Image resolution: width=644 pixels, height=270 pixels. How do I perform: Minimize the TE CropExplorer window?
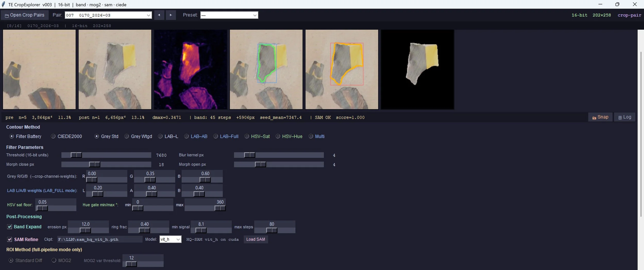600,4
